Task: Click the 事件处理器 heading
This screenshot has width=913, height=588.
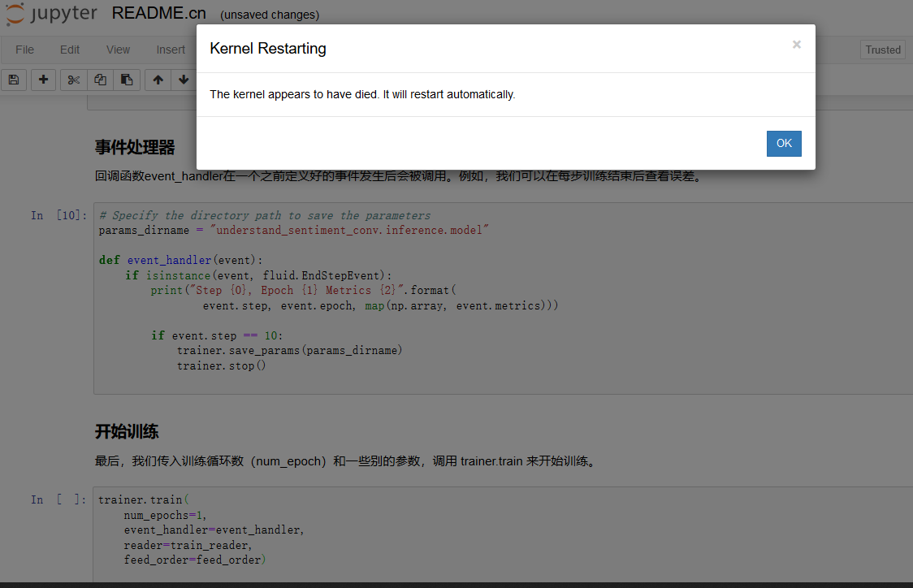Action: pyautogui.click(x=135, y=147)
